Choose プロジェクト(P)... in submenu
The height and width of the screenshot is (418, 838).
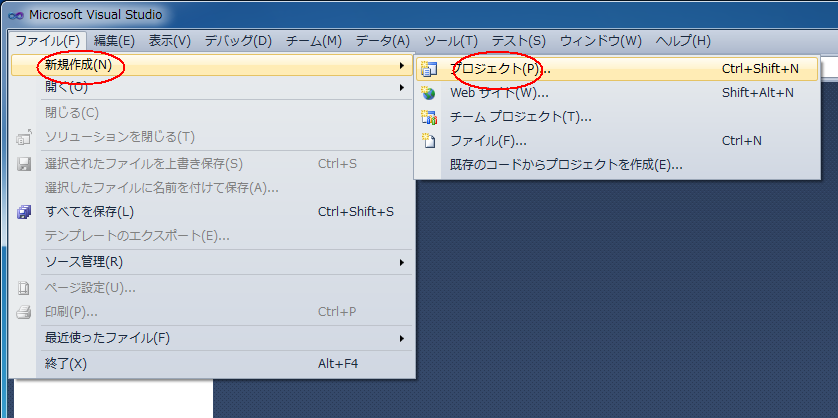(617, 68)
